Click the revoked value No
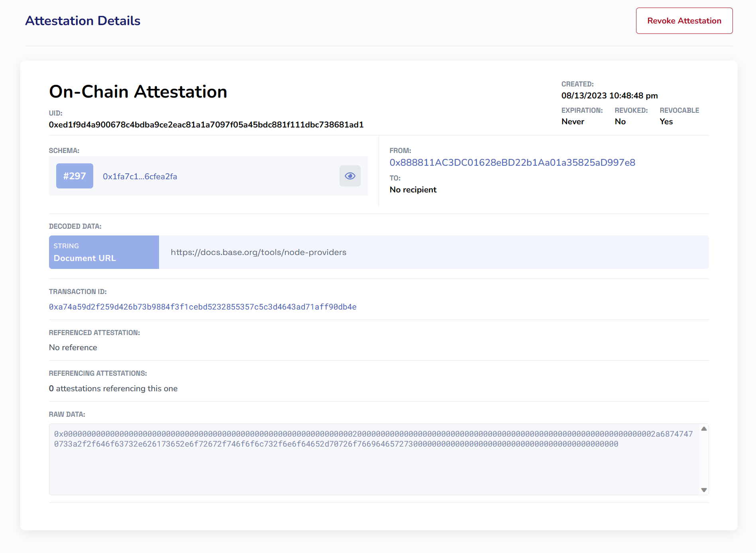The height and width of the screenshot is (553, 756). pyautogui.click(x=620, y=122)
